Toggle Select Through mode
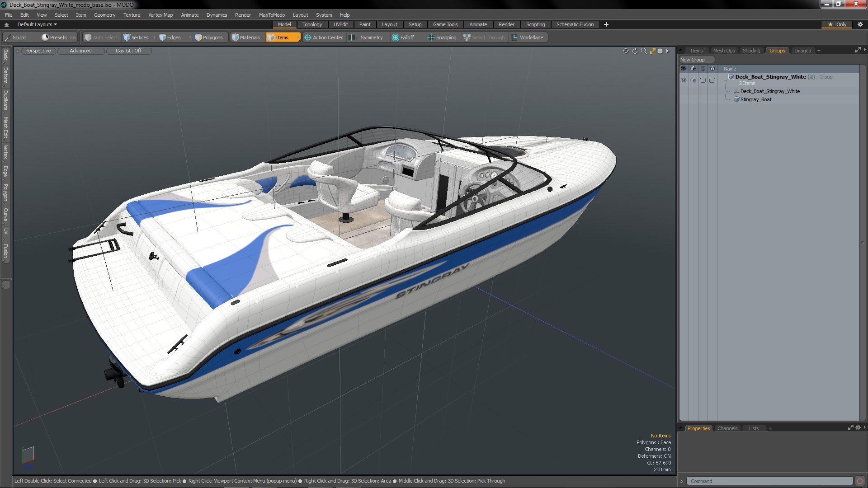Image resolution: width=868 pixels, height=488 pixels. (x=484, y=38)
